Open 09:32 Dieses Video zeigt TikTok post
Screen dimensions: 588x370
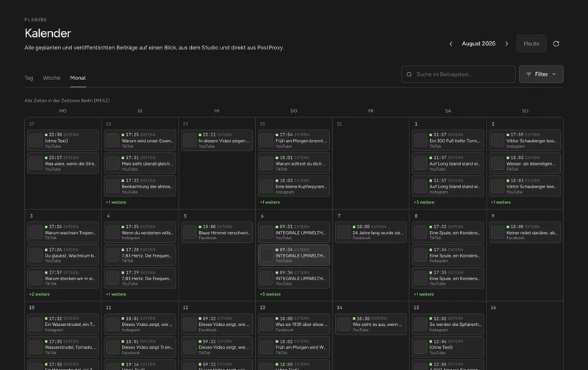(x=217, y=347)
